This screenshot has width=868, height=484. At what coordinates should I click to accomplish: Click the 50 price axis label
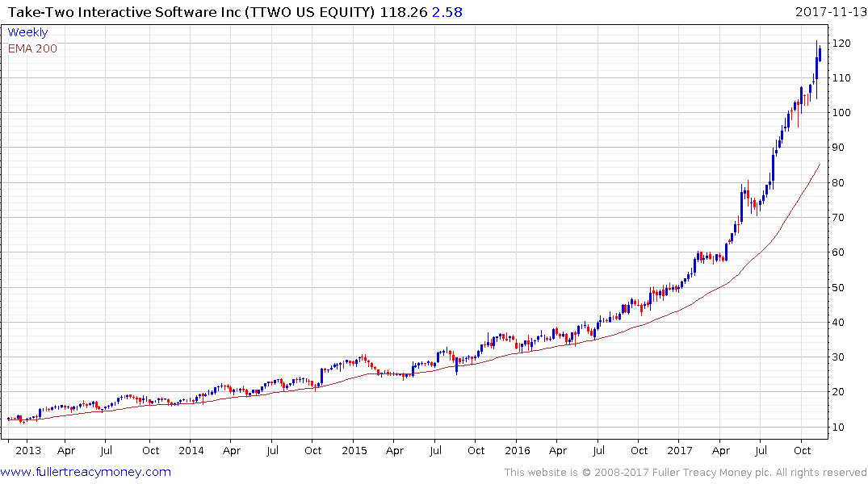click(x=838, y=287)
